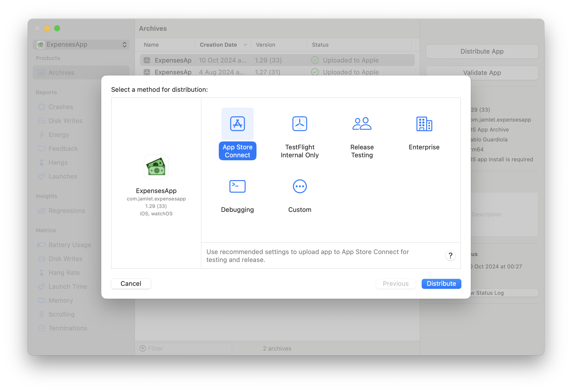Click the Hangs hourglass icon
The image size is (572, 392).
click(41, 163)
